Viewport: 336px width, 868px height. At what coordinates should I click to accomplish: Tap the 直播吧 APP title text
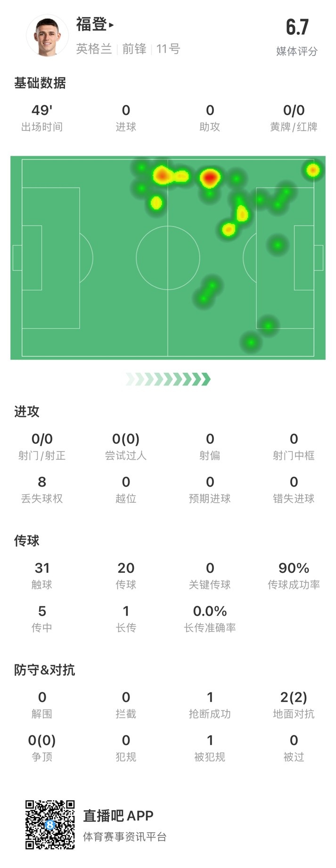tap(118, 816)
